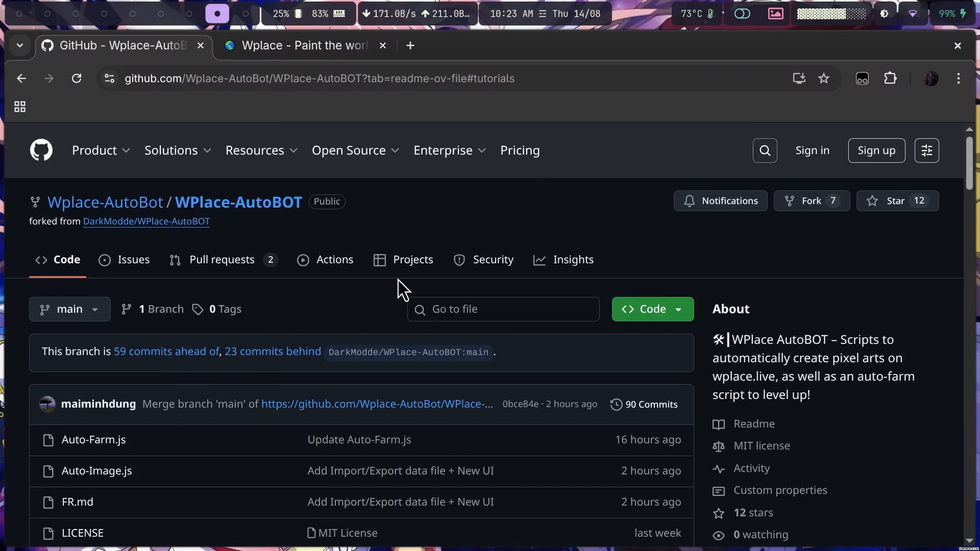Expand the Open Source menu

coord(355,151)
